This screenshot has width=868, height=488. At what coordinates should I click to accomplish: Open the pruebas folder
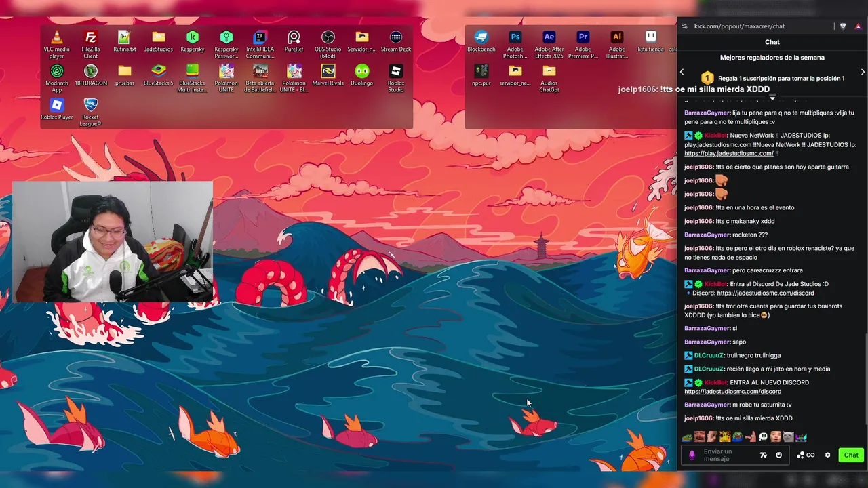pyautogui.click(x=124, y=75)
